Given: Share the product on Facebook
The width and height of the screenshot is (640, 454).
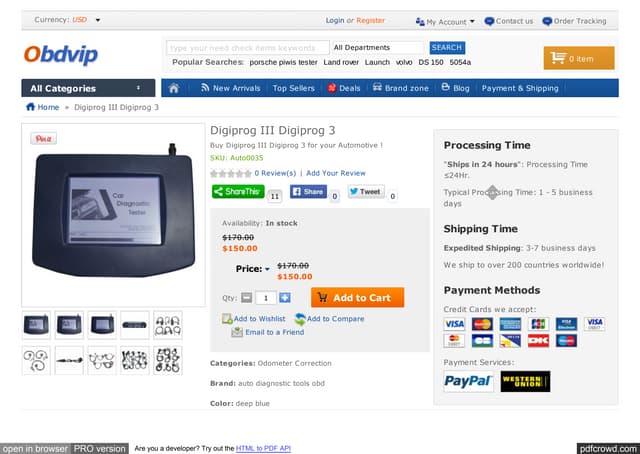Looking at the screenshot, I should pos(308,191).
